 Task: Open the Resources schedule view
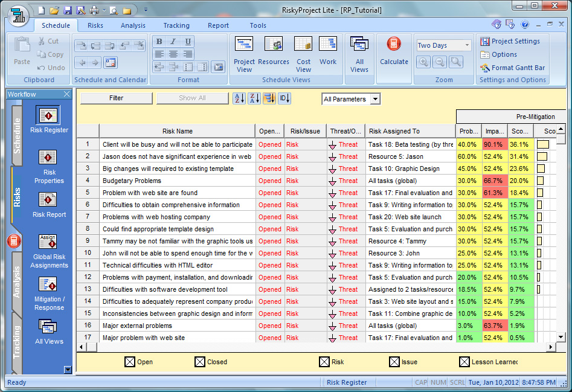click(x=274, y=51)
